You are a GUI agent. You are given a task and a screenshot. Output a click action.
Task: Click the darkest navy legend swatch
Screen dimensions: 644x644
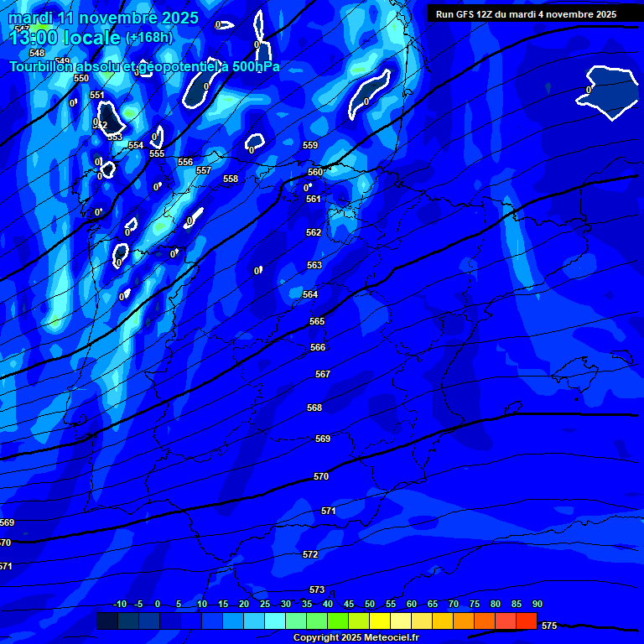(107, 621)
